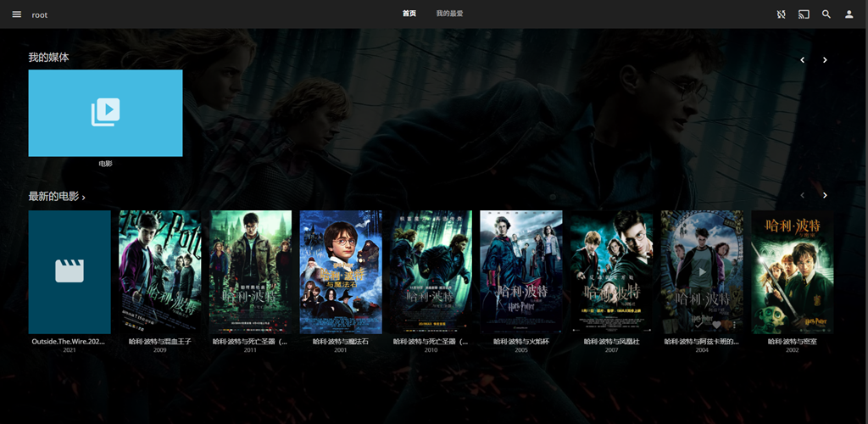This screenshot has height=424, width=868.
Task: Open more options dots on 2004 card
Action: coord(735,325)
